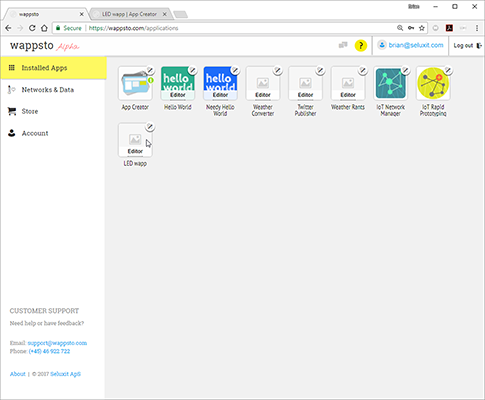Screen dimensions: 485x400
Task: Click the Log out button
Action: coord(468,46)
